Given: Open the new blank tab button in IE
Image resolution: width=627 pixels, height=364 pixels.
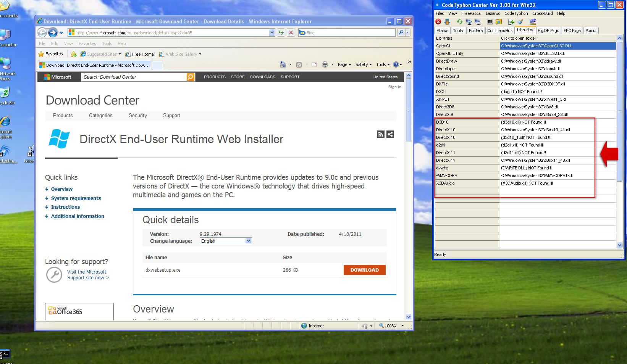Looking at the screenshot, I should (157, 65).
